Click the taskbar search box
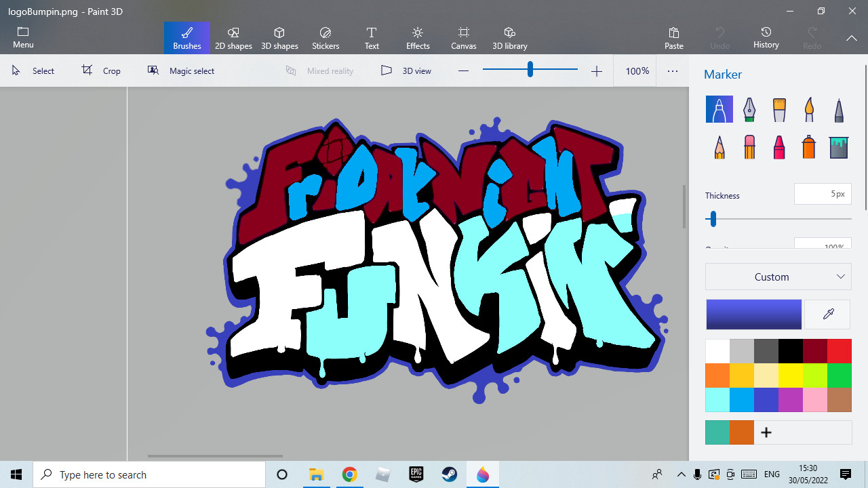Viewport: 868px width, 488px height. tap(149, 474)
